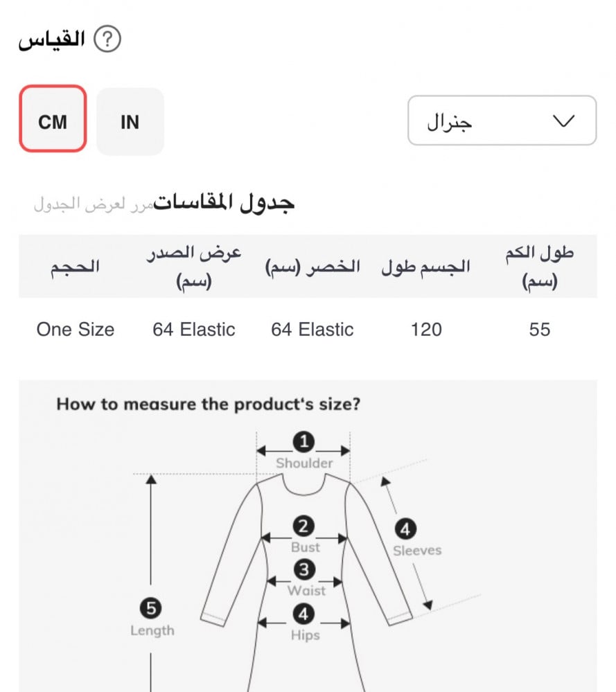Click the جدول المقاسات heading
This screenshot has width=616, height=692.
[224, 202]
